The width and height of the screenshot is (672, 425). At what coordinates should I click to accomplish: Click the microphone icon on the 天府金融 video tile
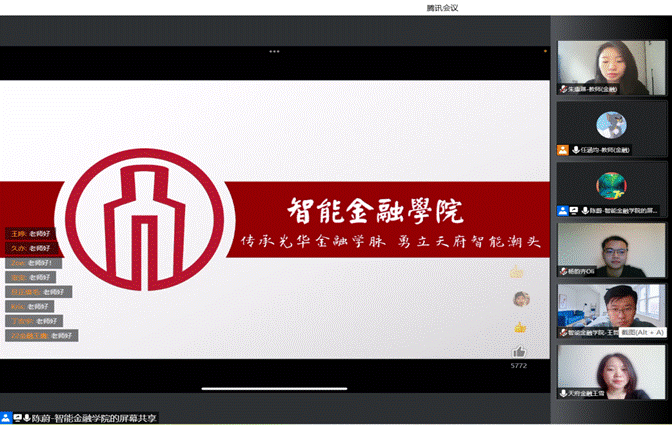(x=564, y=393)
